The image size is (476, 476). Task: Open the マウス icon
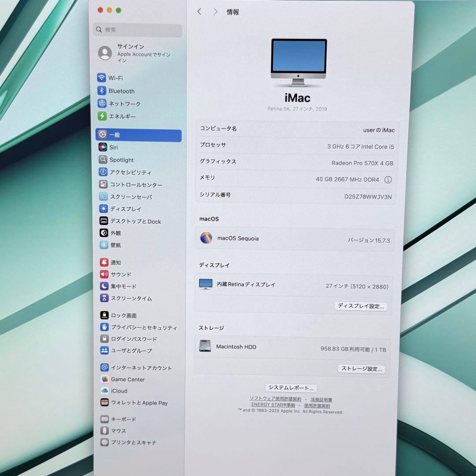pos(105,431)
